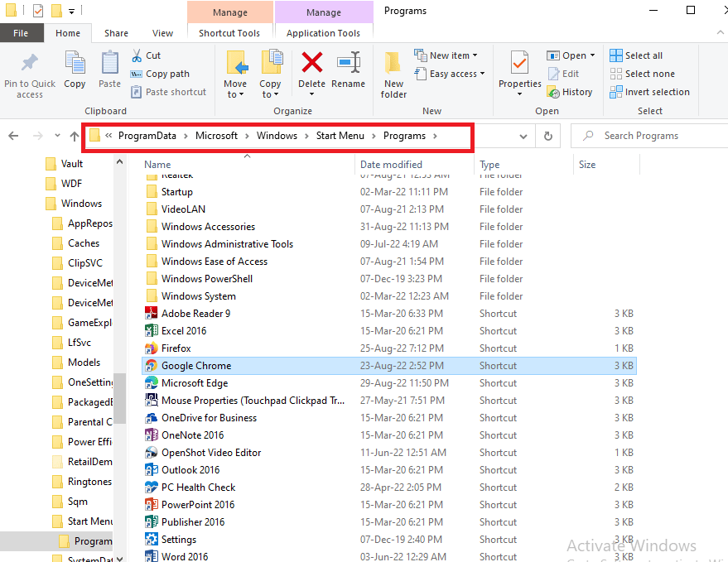
Task: Click the navigation pane scrollbar thumb
Action: click(x=119, y=398)
